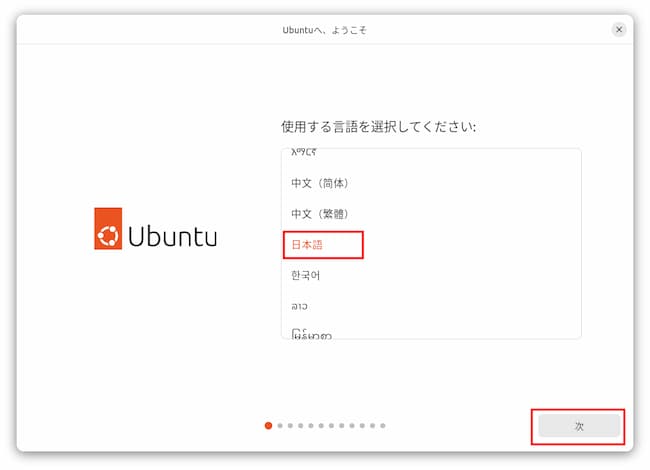The height and width of the screenshot is (470, 650).
Task: Click the orange first page indicator dot
Action: [268, 425]
